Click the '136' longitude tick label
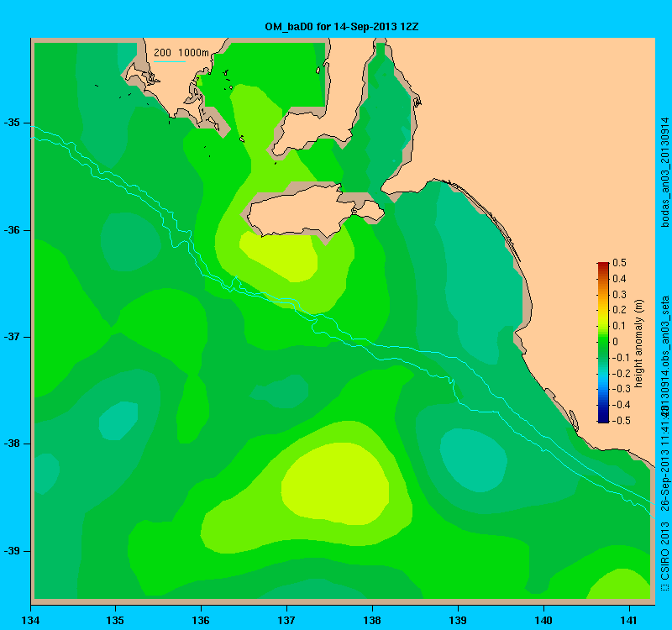Screen dimensions: 672x630 [x=201, y=620]
